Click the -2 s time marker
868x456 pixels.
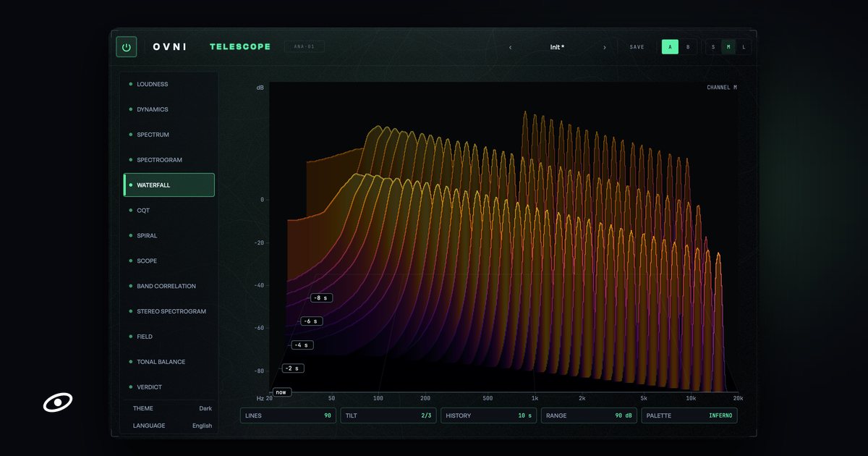coord(293,368)
